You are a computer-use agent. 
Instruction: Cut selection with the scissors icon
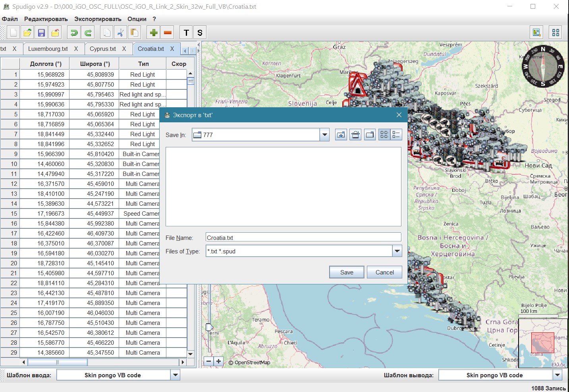coord(120,33)
